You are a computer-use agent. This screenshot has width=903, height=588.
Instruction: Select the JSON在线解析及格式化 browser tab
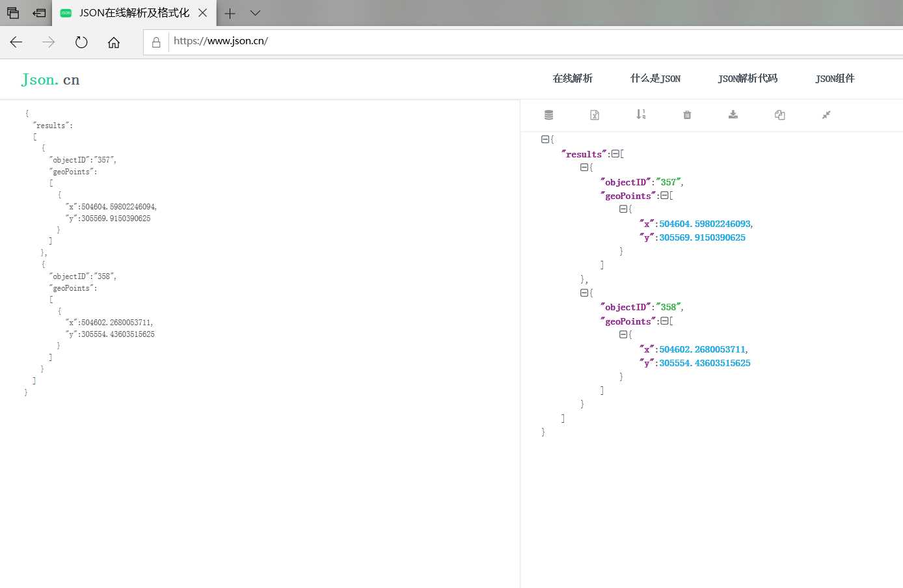(x=134, y=13)
